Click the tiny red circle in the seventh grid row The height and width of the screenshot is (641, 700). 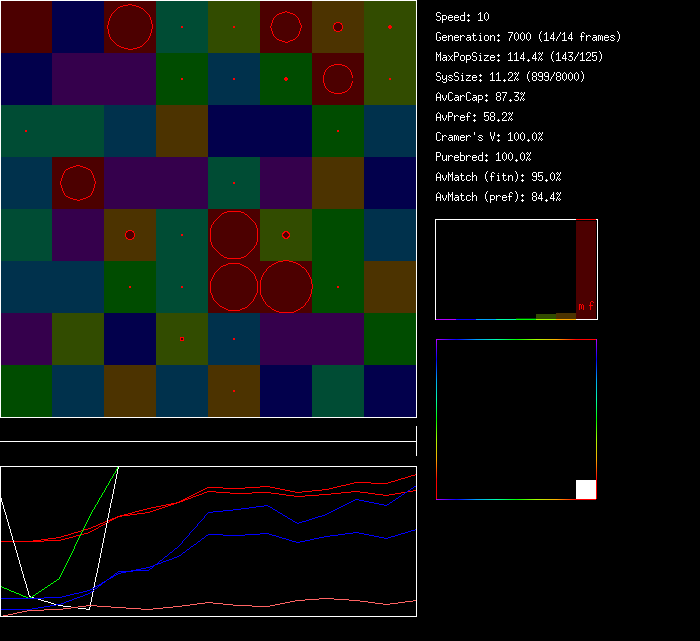coord(182,340)
